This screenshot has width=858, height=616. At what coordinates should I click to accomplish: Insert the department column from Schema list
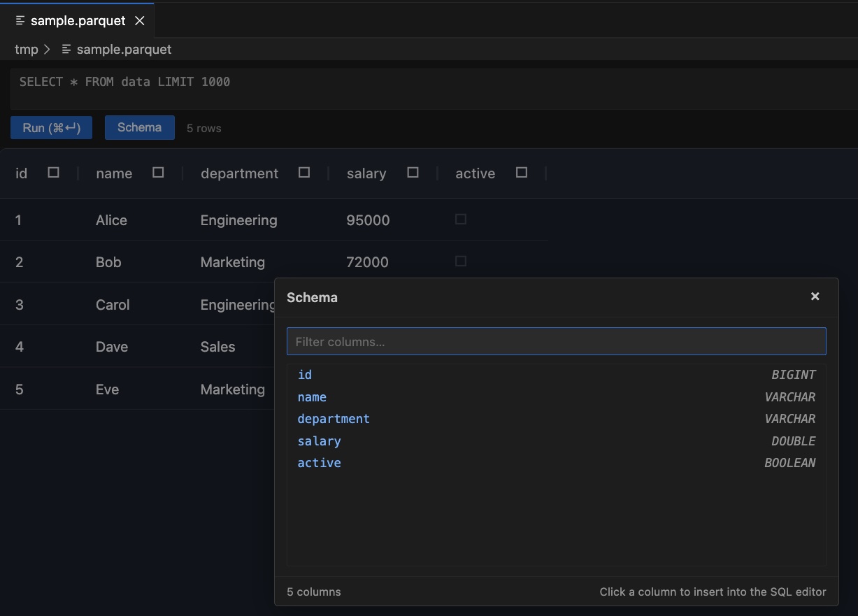557,419
